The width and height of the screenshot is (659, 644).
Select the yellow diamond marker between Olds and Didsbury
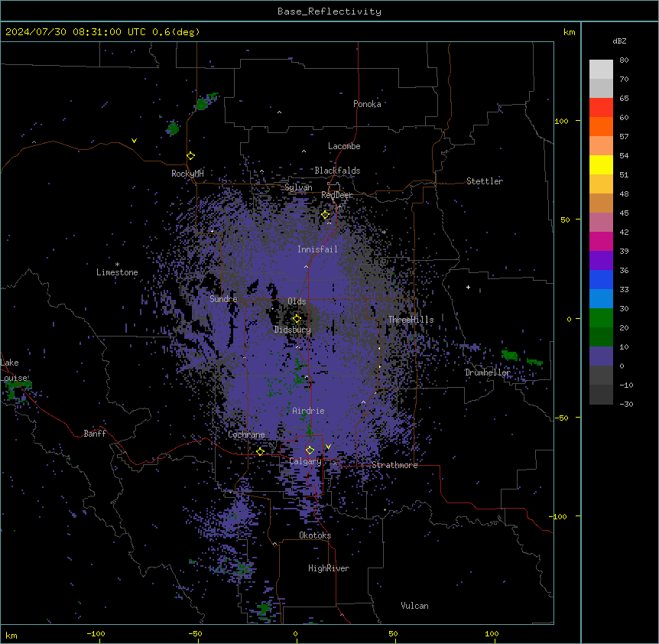click(x=297, y=318)
